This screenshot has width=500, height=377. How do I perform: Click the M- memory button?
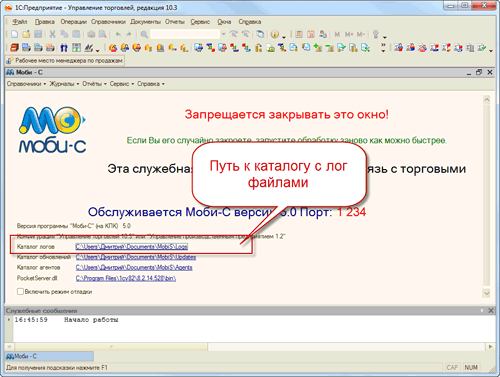tap(361, 34)
